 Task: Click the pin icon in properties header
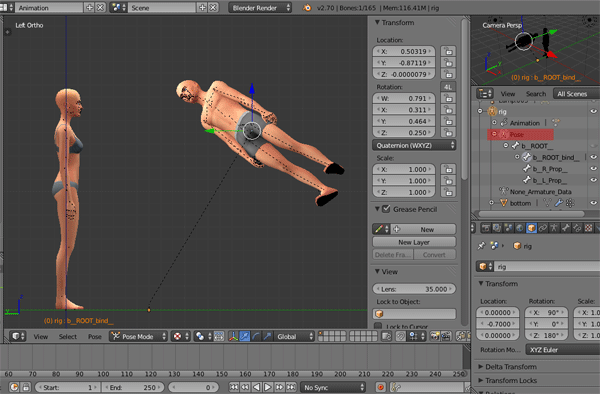[x=482, y=246]
